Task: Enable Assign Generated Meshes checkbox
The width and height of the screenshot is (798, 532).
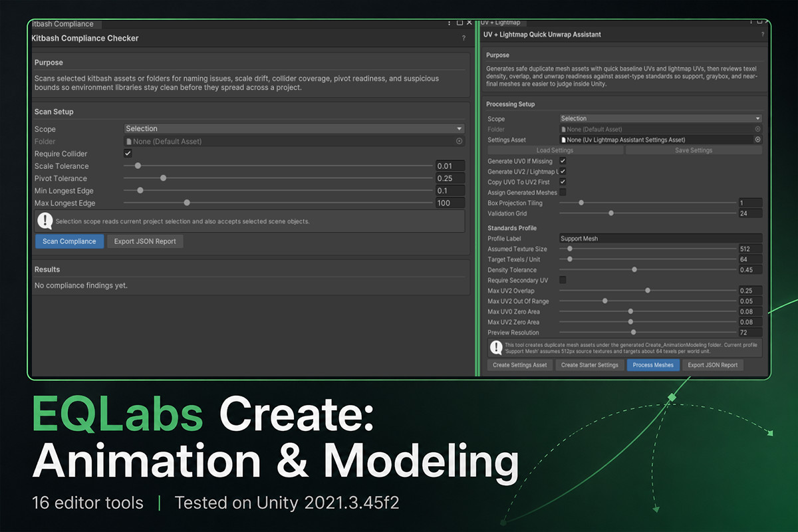Action: (563, 192)
